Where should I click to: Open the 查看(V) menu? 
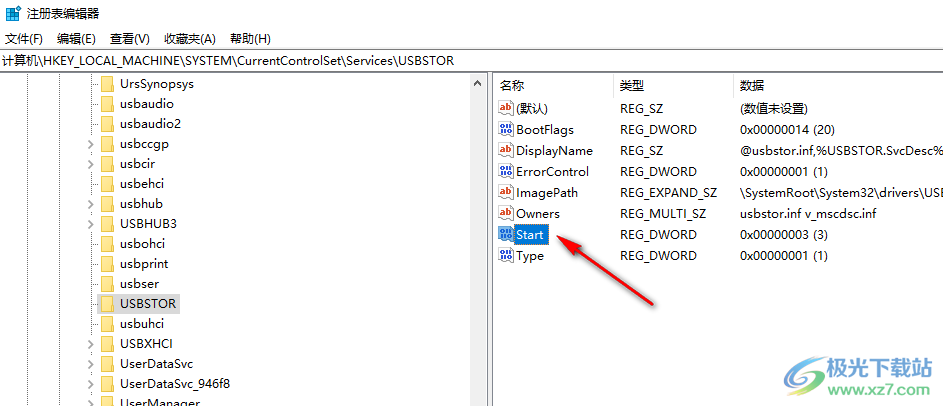point(130,39)
